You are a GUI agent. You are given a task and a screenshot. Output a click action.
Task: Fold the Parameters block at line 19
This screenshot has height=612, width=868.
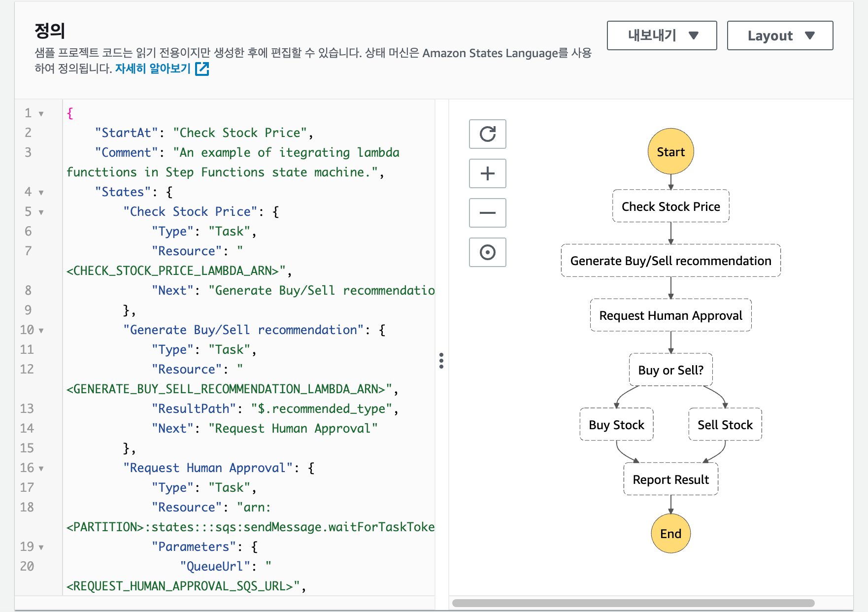tap(41, 547)
